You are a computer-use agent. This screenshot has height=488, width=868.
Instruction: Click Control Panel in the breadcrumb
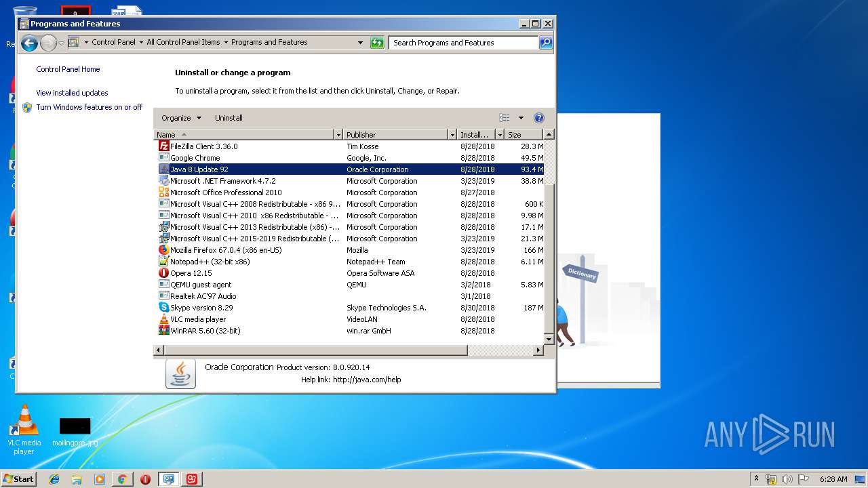point(114,42)
